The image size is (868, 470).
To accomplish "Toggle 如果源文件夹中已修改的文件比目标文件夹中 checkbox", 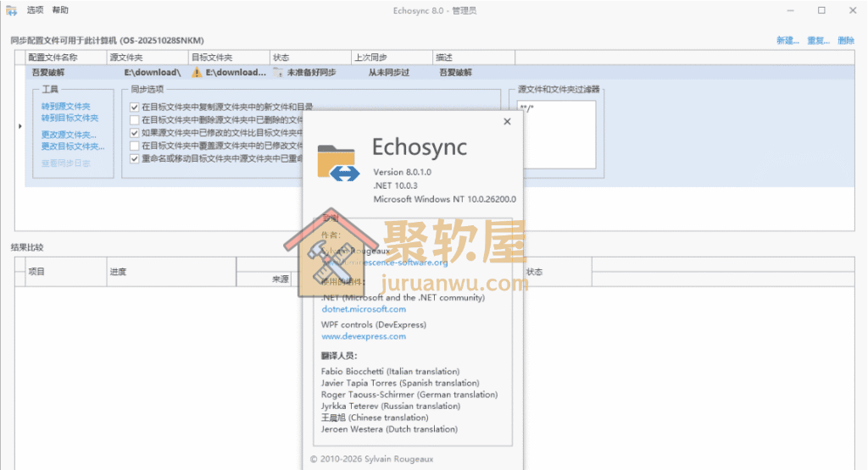I will click(134, 133).
